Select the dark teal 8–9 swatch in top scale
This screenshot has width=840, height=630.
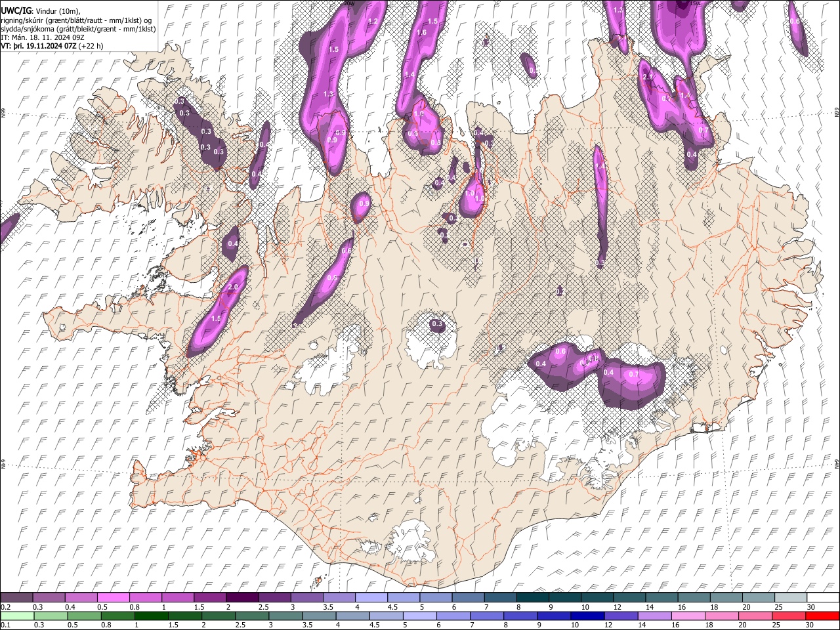(532, 597)
